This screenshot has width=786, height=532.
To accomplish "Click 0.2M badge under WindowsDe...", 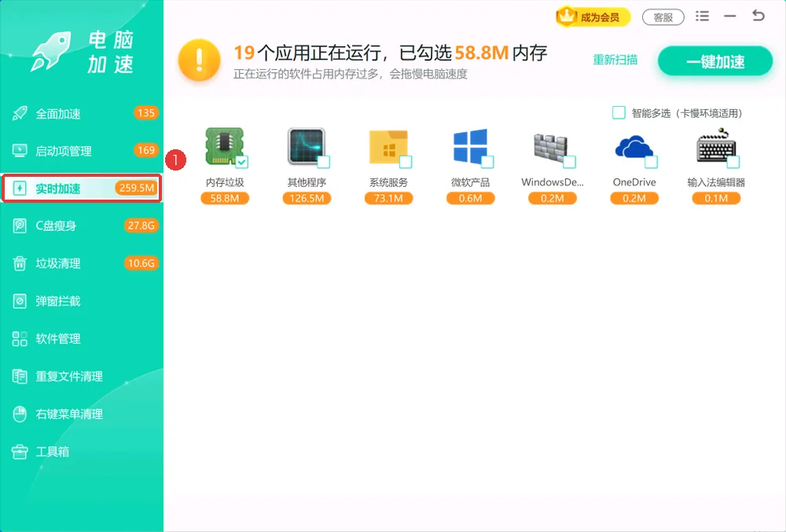I will 552,198.
